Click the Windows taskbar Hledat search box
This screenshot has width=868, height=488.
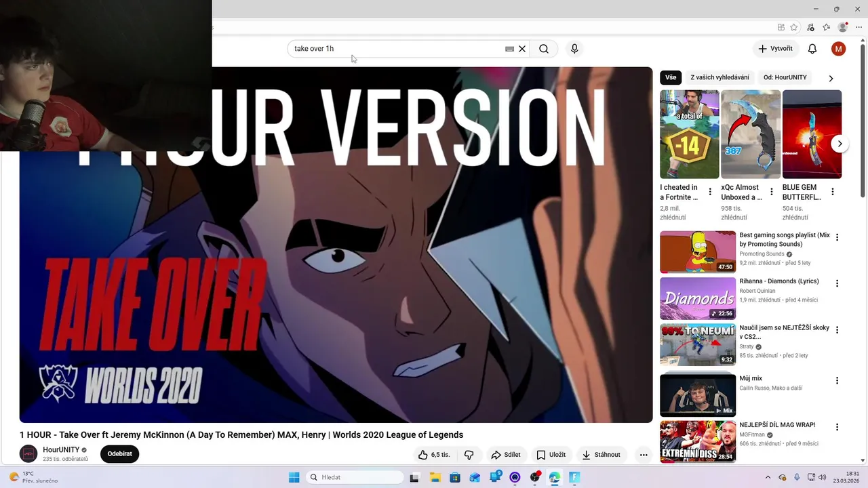355,477
